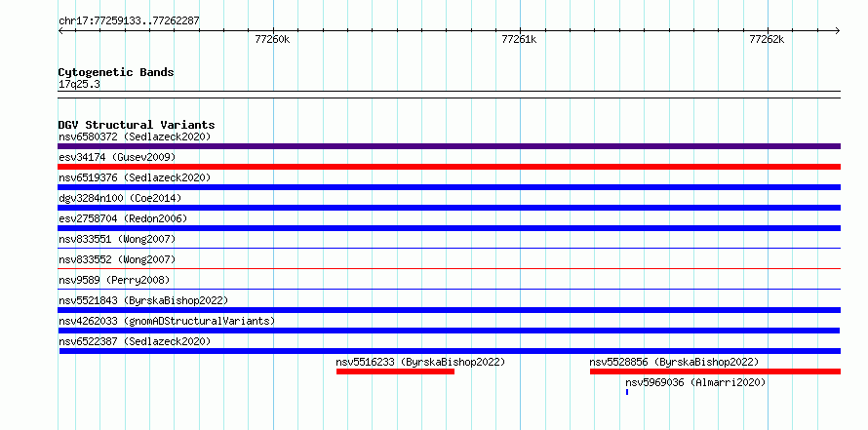Viewport: 868px width, 430px height.
Task: Open the esv34174 (Gusev2009) variant label
Action: click(x=117, y=157)
